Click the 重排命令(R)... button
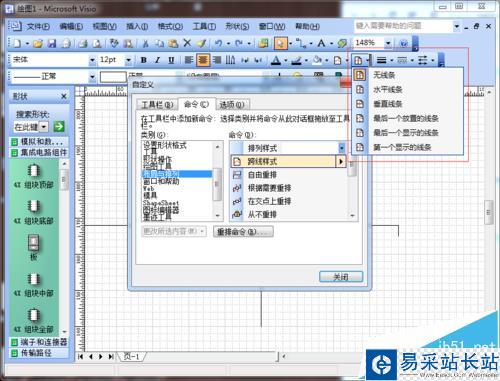The width and height of the screenshot is (500, 381). [x=243, y=232]
